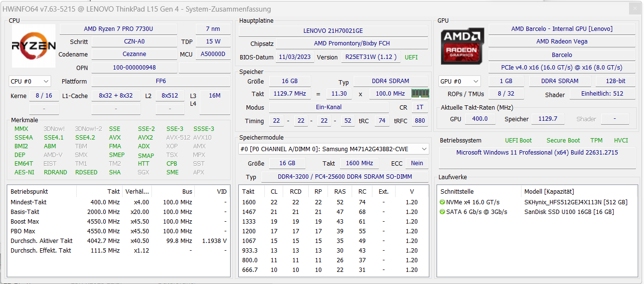Select the AMD Radeon Vega name field
The height and width of the screenshot is (284, 644).
coord(562,42)
